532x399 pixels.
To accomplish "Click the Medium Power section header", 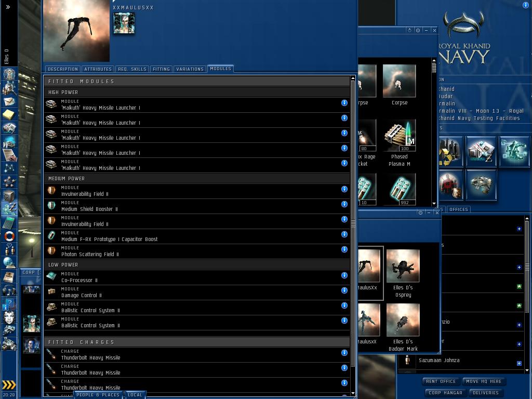I will 197,179.
